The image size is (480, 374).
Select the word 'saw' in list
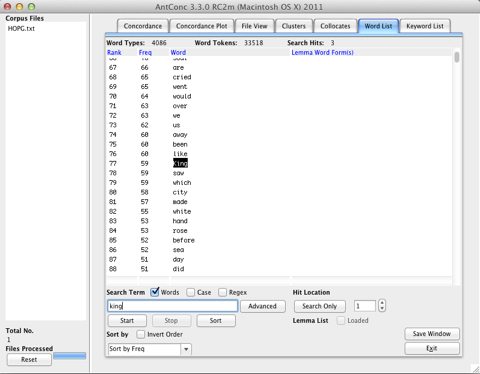coord(178,173)
